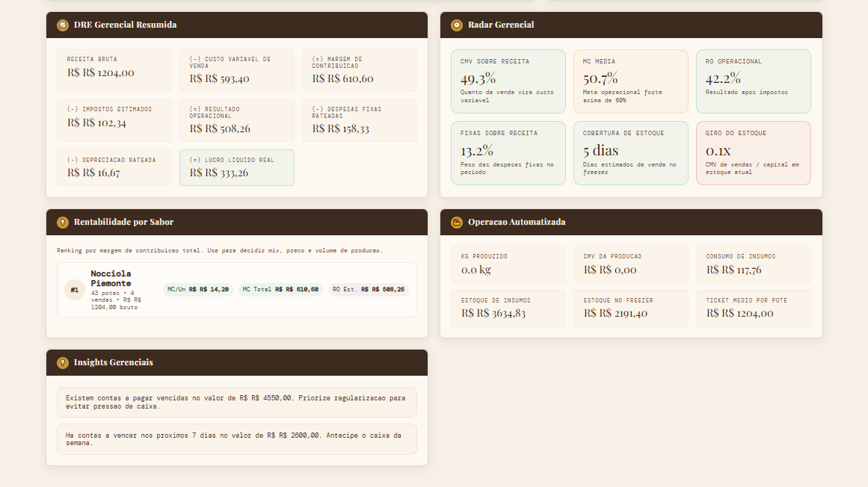This screenshot has width=868, height=487.
Task: Open the overdue bills insight about R$ 4550,00
Action: (237, 402)
